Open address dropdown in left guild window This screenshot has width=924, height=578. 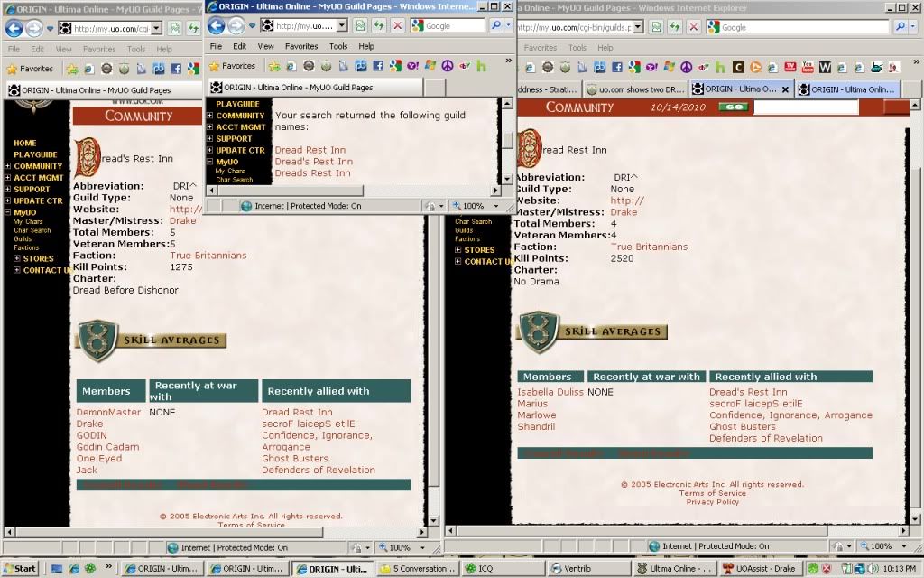tap(156, 28)
